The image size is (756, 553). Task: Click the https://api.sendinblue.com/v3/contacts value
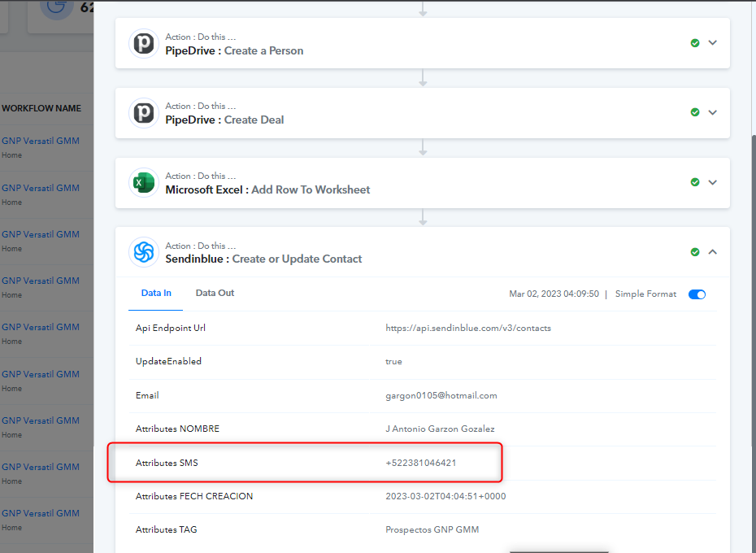pyautogui.click(x=468, y=328)
